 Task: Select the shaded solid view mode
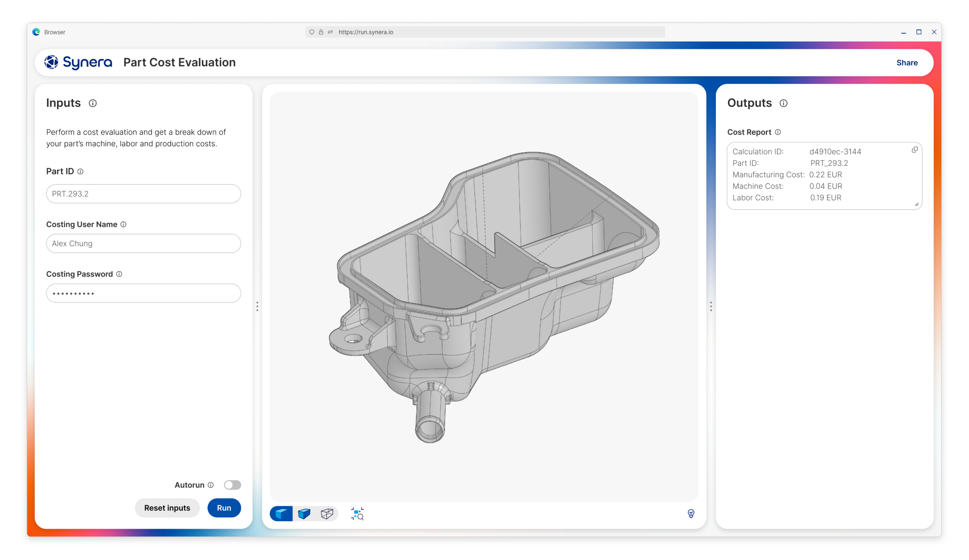tap(281, 514)
